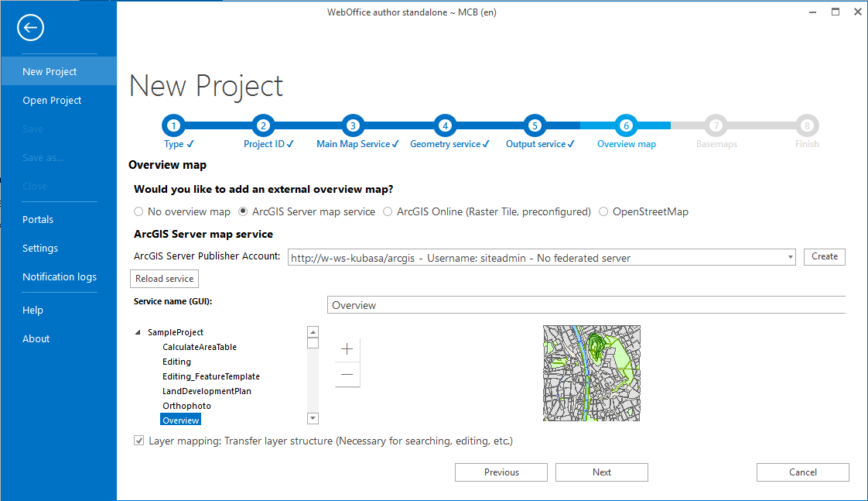Click the Finish wizard step circle
This screenshot has width=868, height=501.
point(807,125)
